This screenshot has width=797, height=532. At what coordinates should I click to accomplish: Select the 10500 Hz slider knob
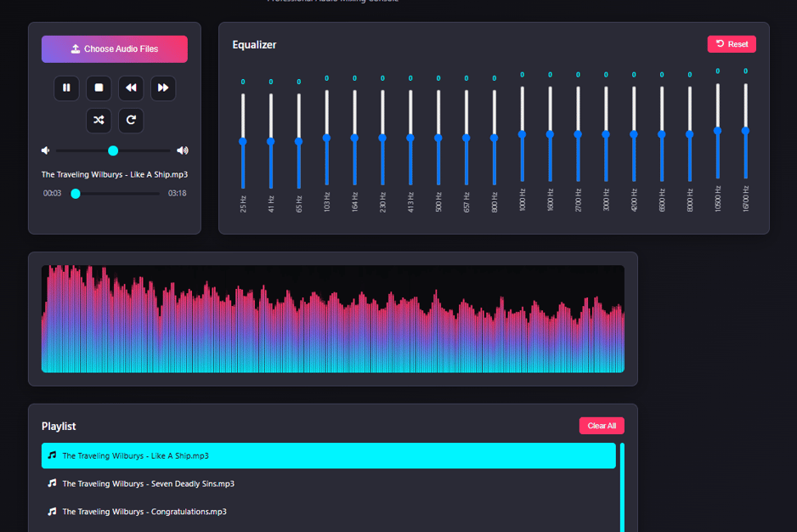click(x=718, y=131)
